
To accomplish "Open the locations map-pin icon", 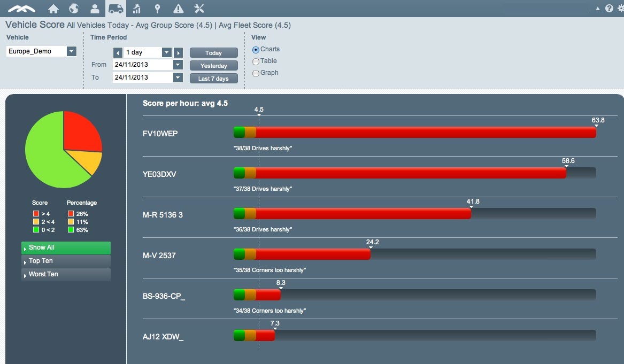I will (156, 8).
